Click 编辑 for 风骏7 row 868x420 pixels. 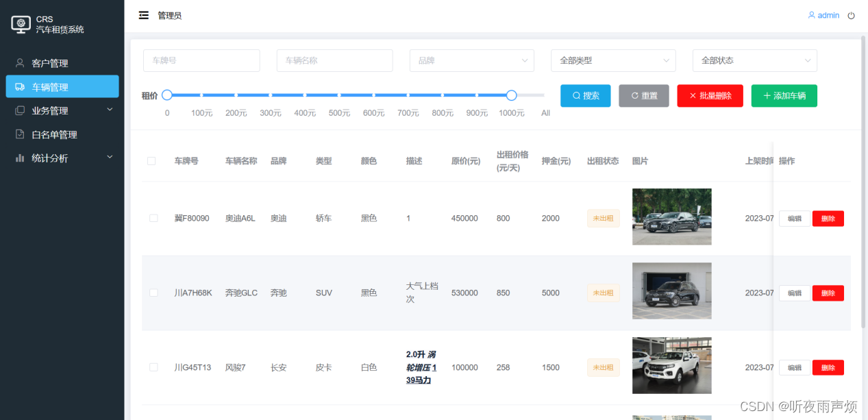[x=794, y=368]
